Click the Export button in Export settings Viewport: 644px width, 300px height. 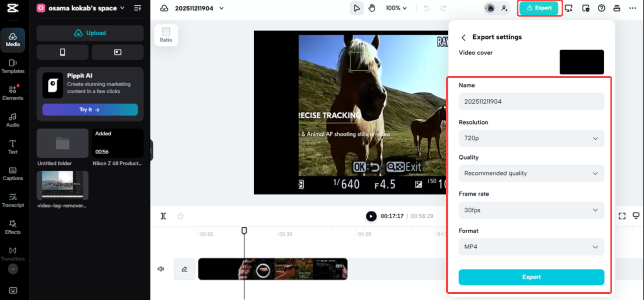click(x=531, y=277)
